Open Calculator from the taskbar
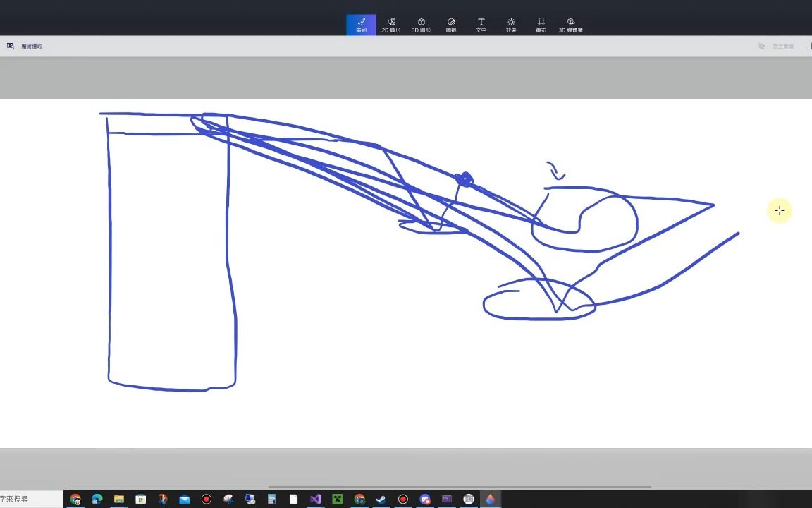Viewport: 812px width, 508px height. click(x=272, y=500)
